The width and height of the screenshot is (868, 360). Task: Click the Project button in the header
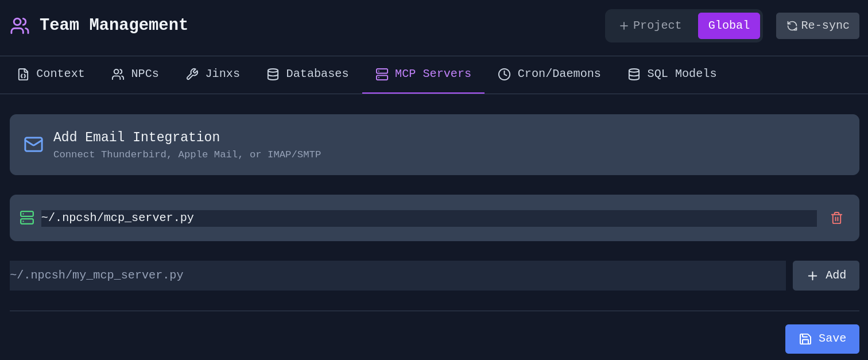pyautogui.click(x=649, y=25)
